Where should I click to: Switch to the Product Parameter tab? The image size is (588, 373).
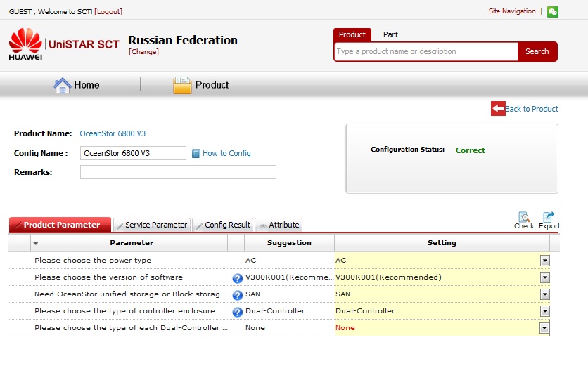click(60, 225)
